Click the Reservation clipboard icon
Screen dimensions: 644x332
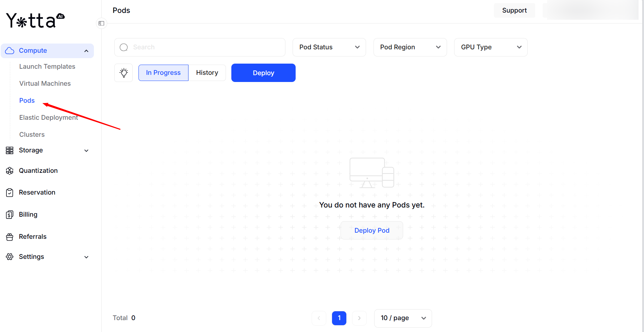click(10, 193)
